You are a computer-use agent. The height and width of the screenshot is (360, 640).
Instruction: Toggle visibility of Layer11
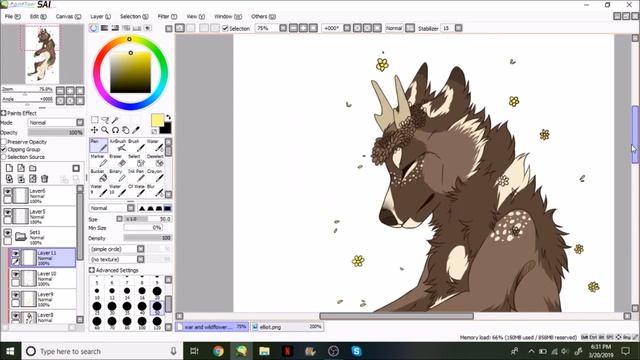[16, 253]
